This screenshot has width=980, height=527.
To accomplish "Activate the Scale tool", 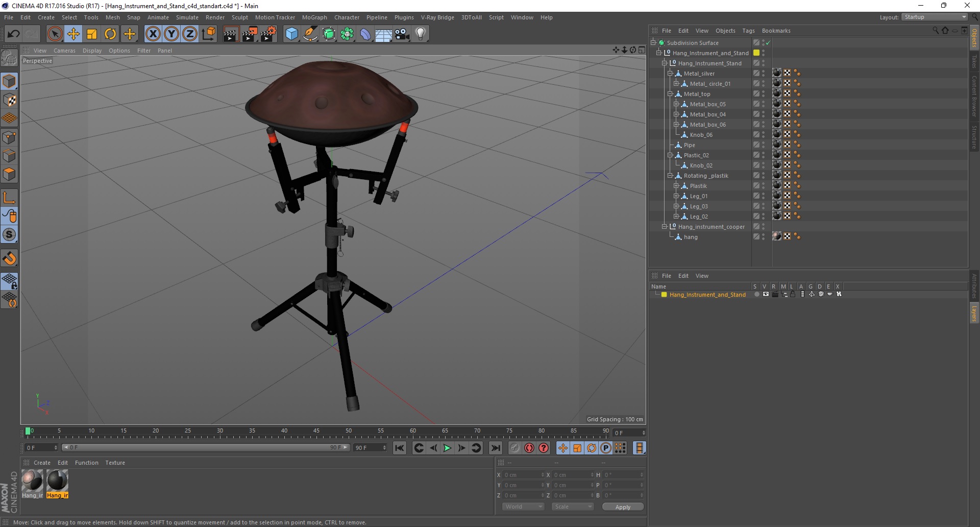I will [x=92, y=34].
